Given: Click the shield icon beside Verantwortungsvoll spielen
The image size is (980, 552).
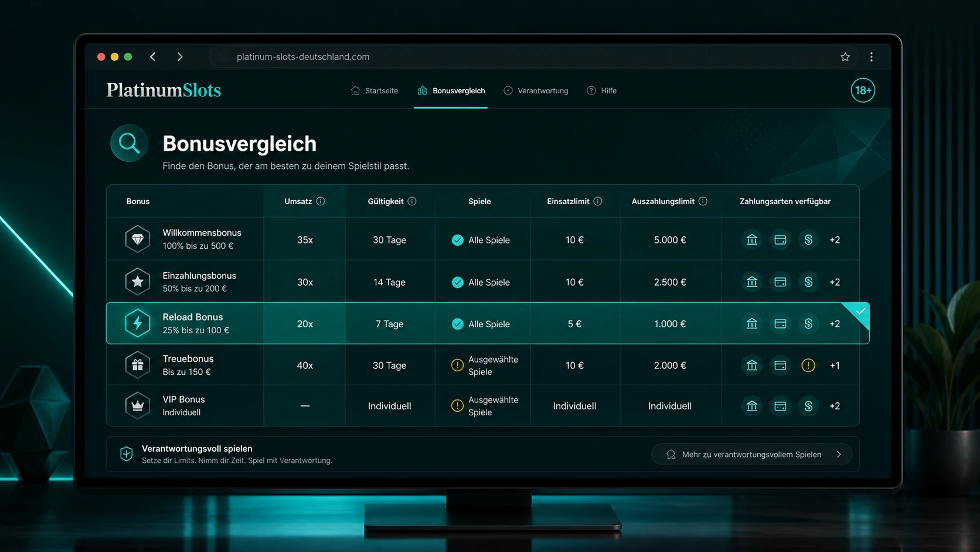Looking at the screenshot, I should pyautogui.click(x=126, y=453).
